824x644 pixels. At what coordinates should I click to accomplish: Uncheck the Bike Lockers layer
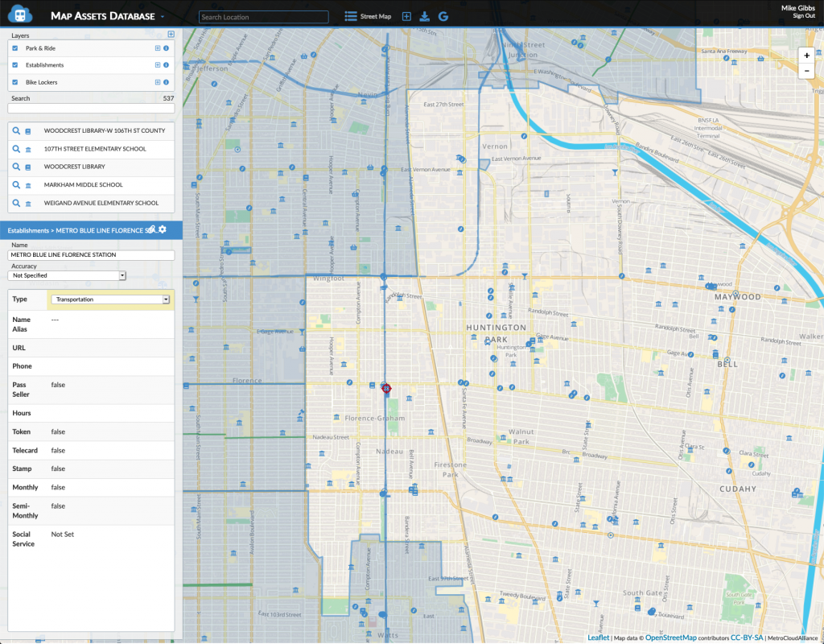[x=14, y=81]
